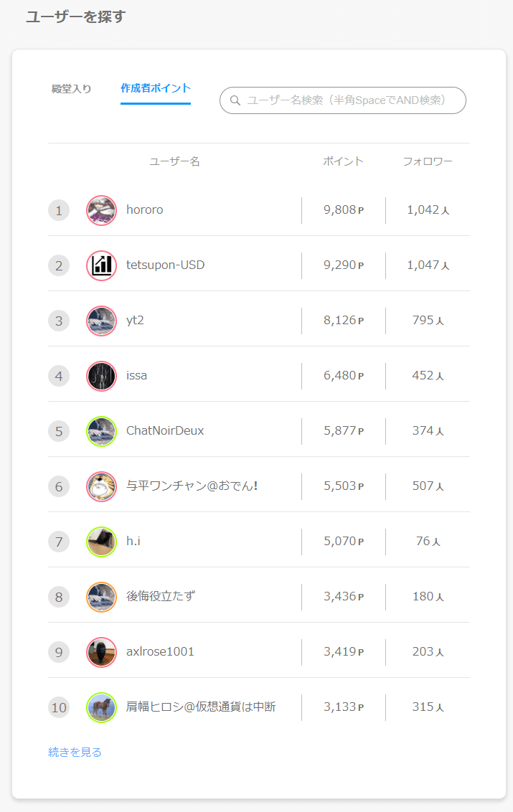
Task: Click the 続きを見る link
Action: [x=75, y=752]
